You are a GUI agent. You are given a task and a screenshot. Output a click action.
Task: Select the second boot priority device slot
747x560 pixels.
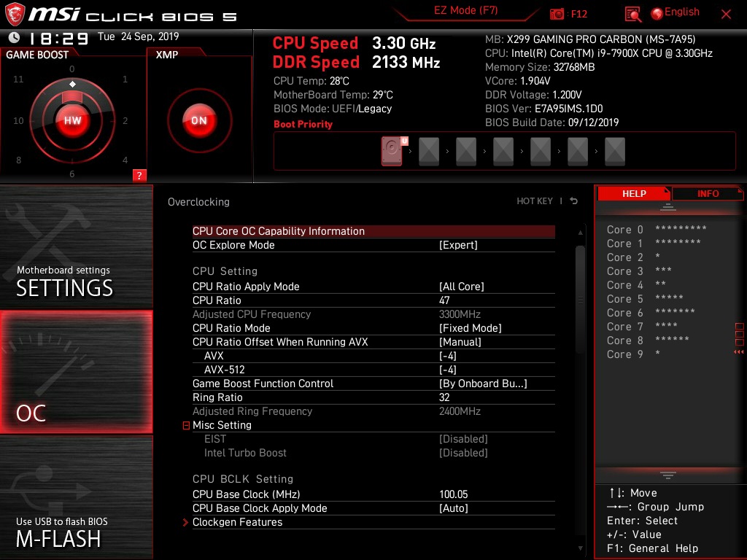click(429, 152)
